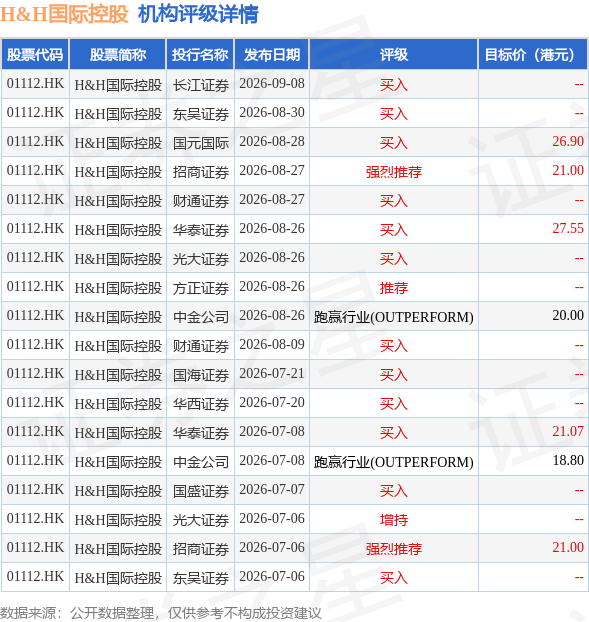Viewport: 589px width, 622px height.
Task: Click the H&H国际控股 title text
Action: point(64,14)
